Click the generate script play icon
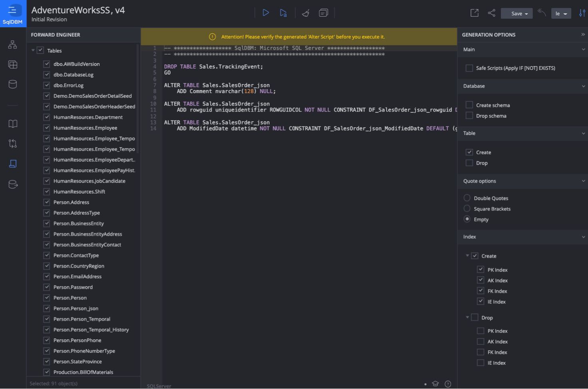 [x=266, y=13]
